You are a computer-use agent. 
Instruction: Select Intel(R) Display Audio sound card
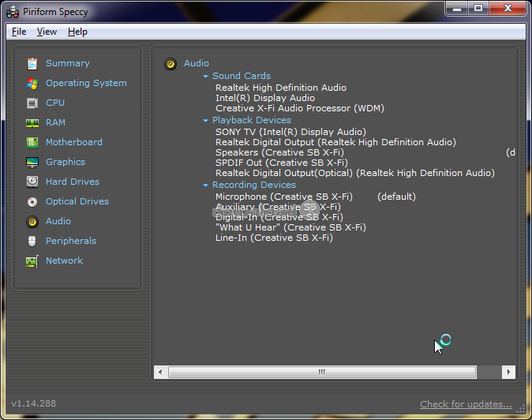point(265,98)
